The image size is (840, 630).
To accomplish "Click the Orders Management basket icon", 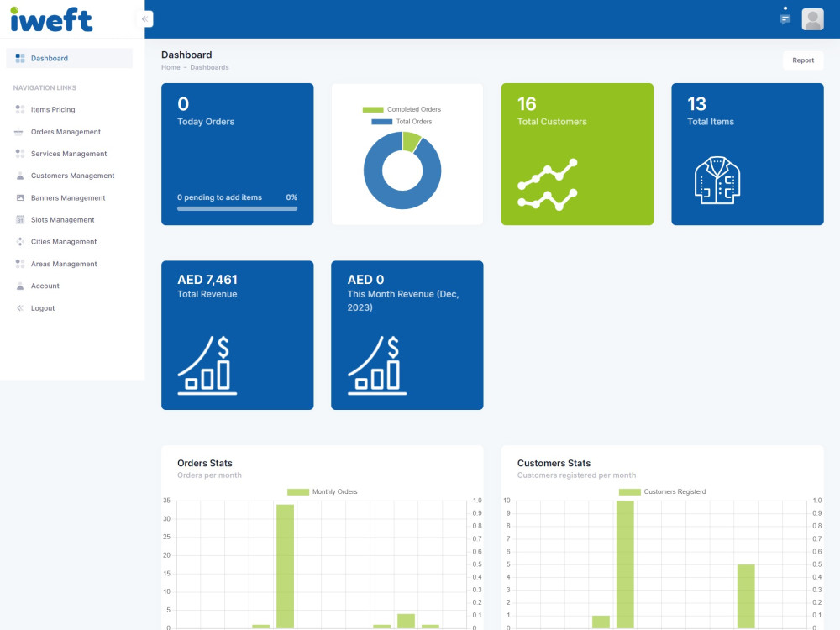I will point(18,132).
